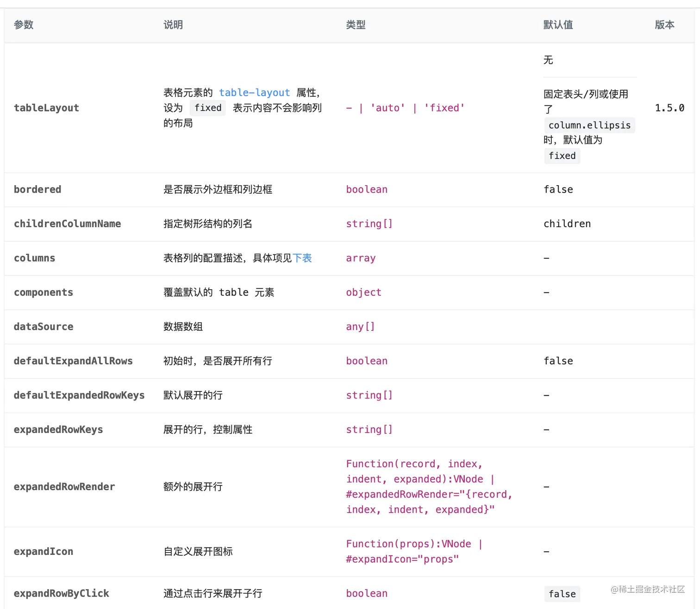This screenshot has height=609, width=700.
Task: Click the boolean type in defaultExpandAllRows row
Action: pyautogui.click(x=367, y=361)
